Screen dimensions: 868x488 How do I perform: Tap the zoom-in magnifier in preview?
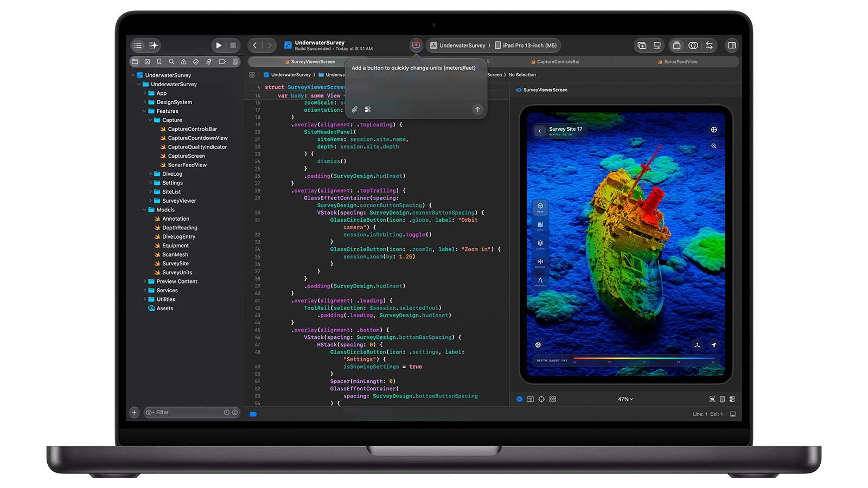[714, 146]
